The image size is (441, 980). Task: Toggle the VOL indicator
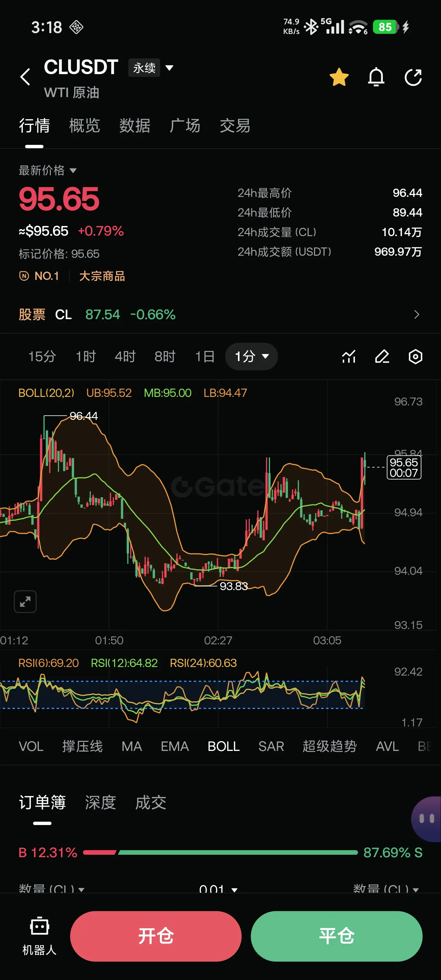click(x=31, y=746)
